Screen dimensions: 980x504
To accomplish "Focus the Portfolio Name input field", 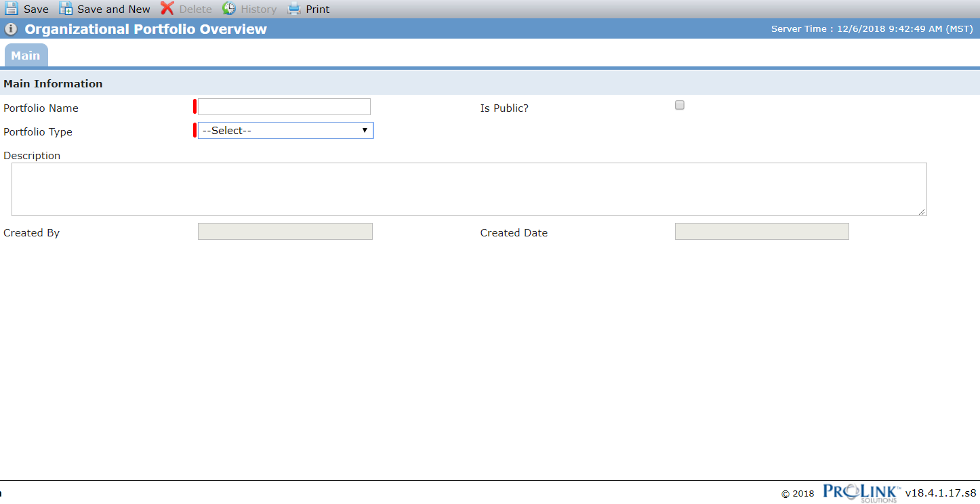I will 284,106.
